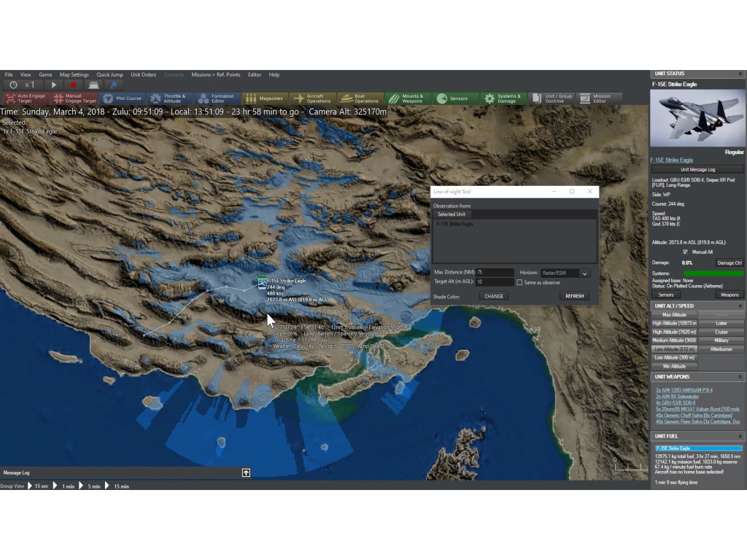Viewport: 747px width, 560px height.
Task: Collapse the Unit Alt / Speed panel
Action: (740, 306)
